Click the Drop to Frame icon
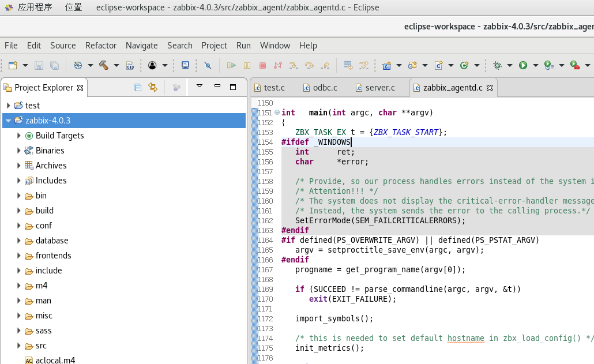Viewport: 594px width, 364px height. pos(348,65)
